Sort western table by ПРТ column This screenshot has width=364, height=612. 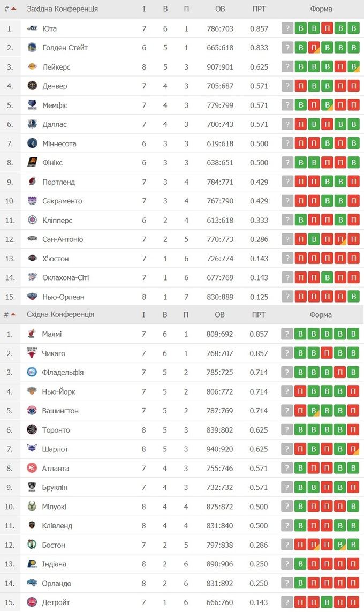(x=259, y=9)
